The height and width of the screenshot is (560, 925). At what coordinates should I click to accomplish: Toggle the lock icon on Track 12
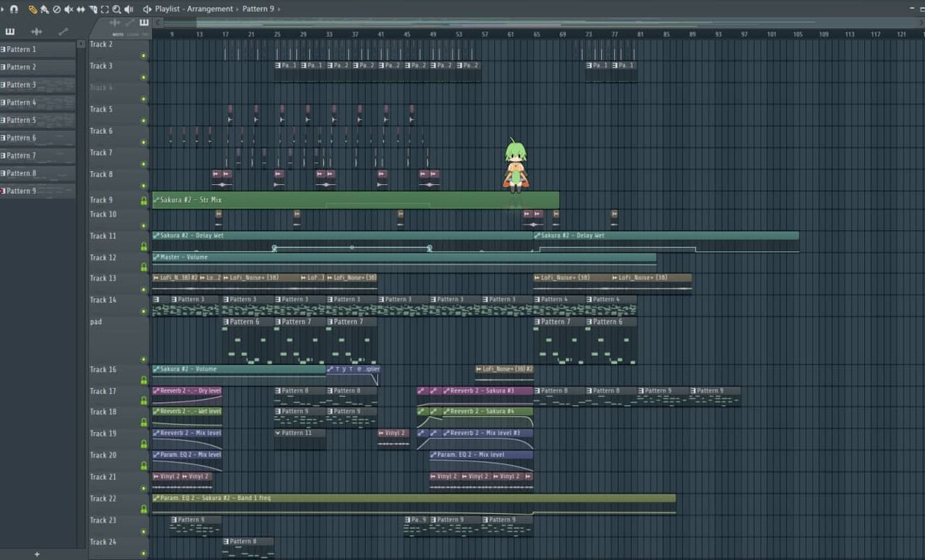pos(143,267)
